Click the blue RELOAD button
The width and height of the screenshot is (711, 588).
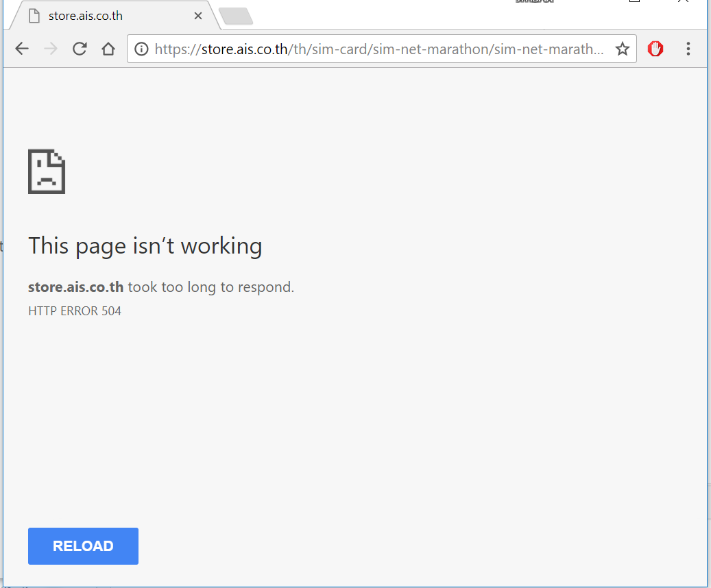click(x=83, y=546)
